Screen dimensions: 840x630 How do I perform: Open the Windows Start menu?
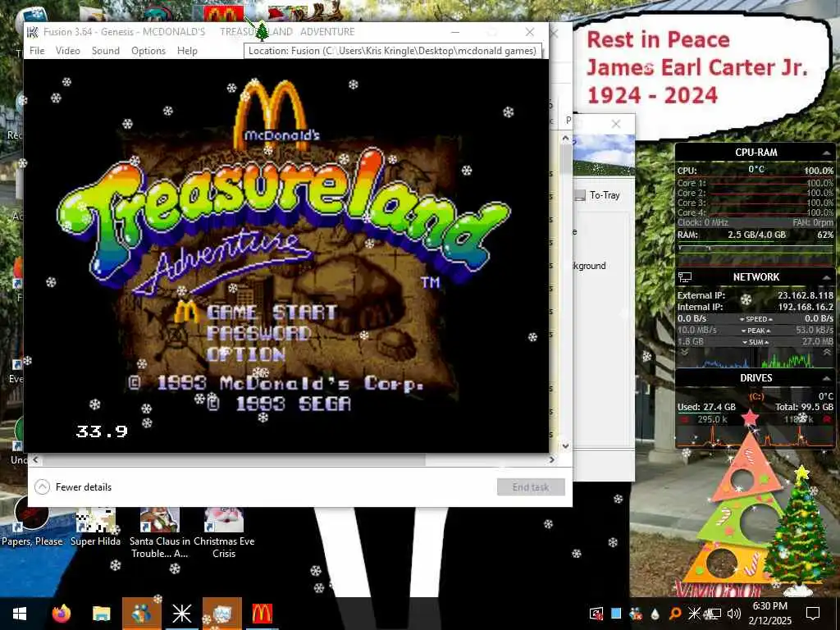[20, 614]
